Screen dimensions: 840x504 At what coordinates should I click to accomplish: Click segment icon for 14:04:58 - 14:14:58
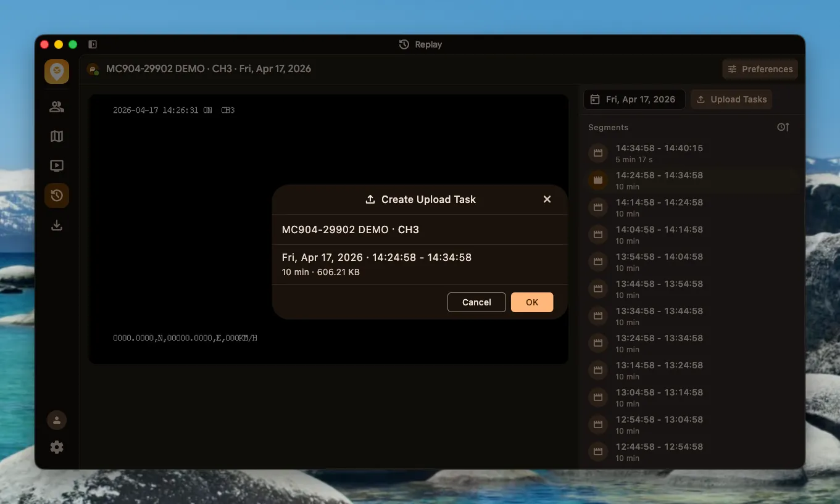point(597,234)
